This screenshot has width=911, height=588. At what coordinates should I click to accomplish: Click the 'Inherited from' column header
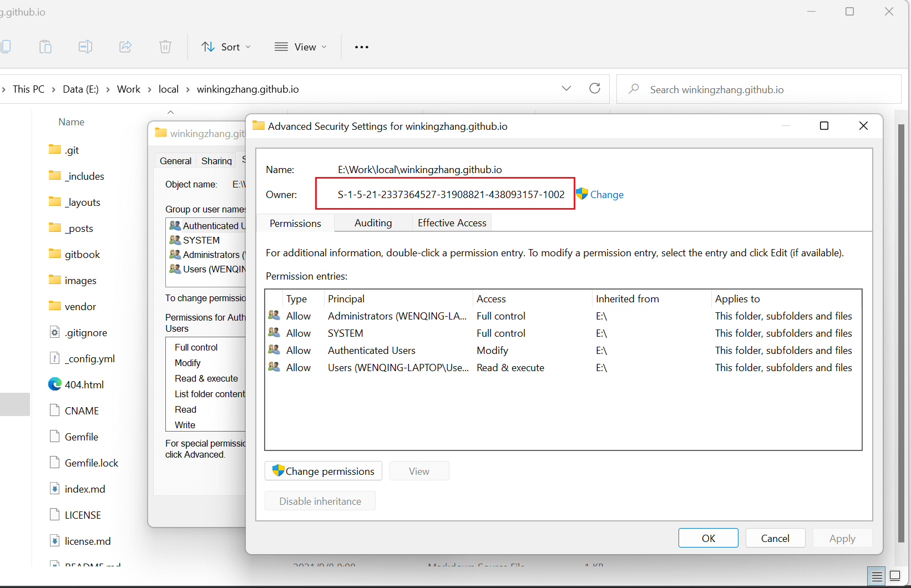click(651, 298)
